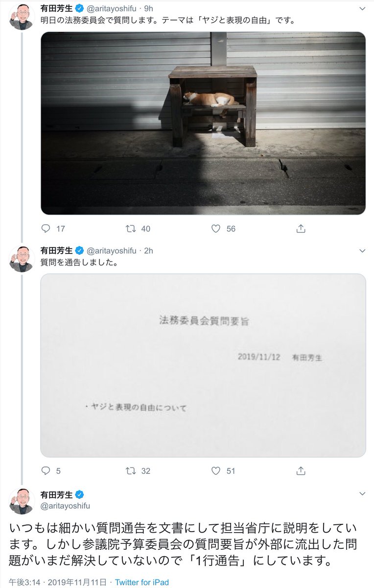Like the tweet with 56 likes
Screen dimensions: 374x588
[x=215, y=228]
